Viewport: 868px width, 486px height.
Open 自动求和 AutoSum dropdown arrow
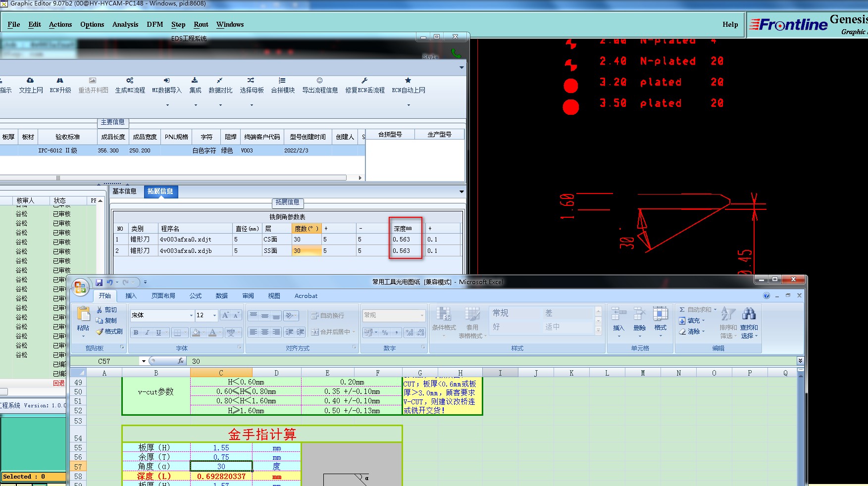point(715,310)
